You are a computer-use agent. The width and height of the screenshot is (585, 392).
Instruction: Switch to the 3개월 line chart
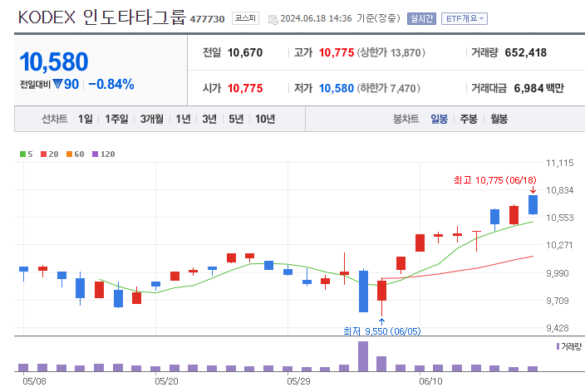tap(152, 119)
